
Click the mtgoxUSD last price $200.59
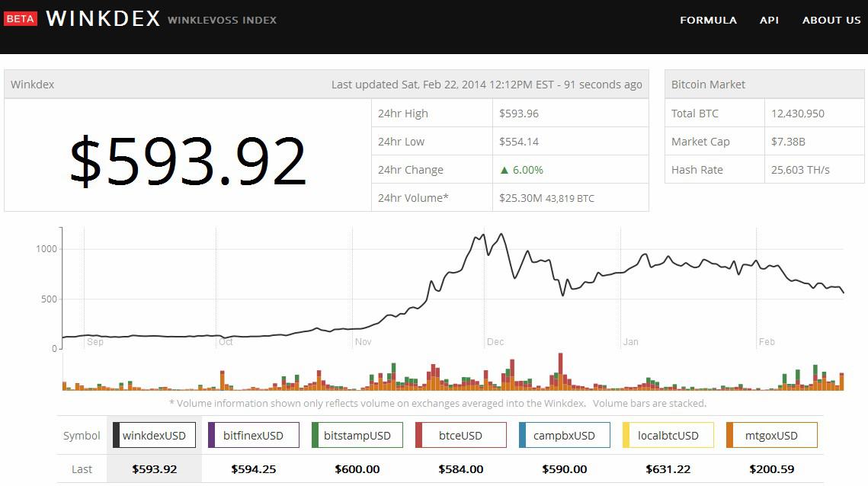click(x=771, y=469)
